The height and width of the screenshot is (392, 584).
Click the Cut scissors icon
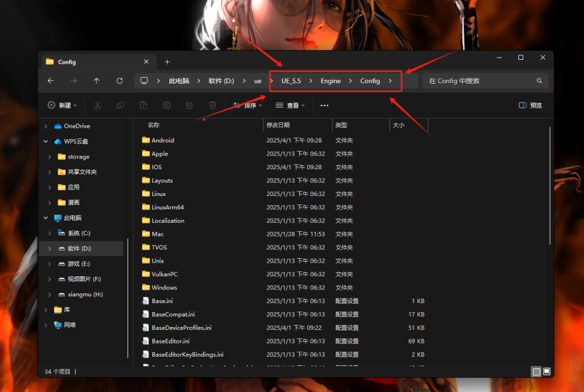pos(98,105)
